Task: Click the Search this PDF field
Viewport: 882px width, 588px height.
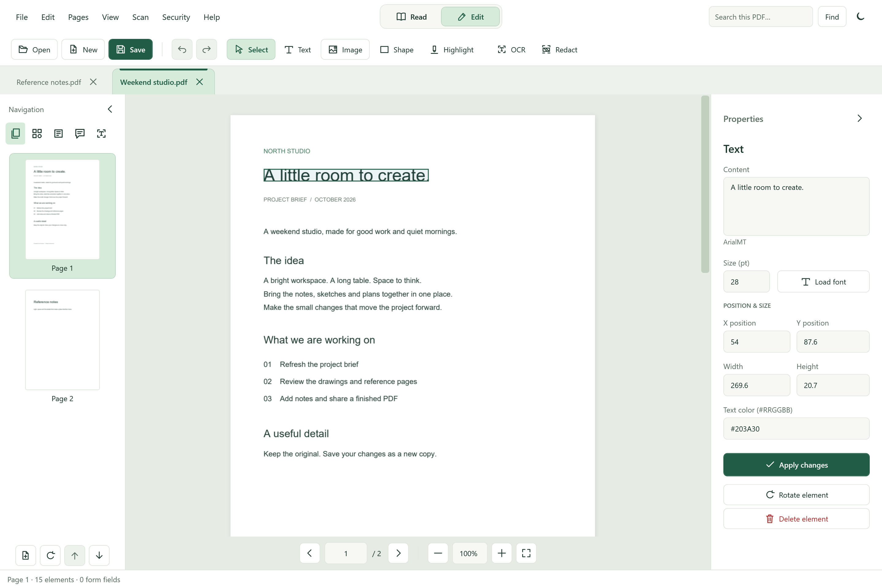Action: (760, 17)
